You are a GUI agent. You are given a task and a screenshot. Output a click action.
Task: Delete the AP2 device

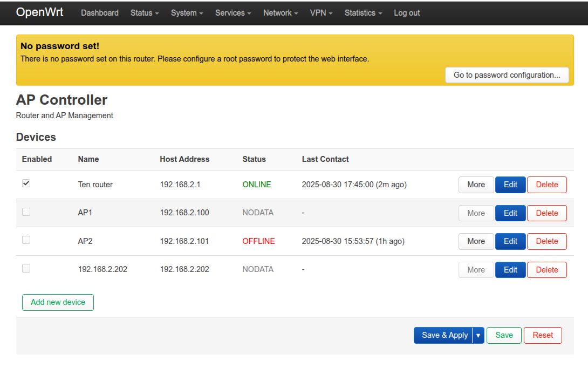pos(546,241)
